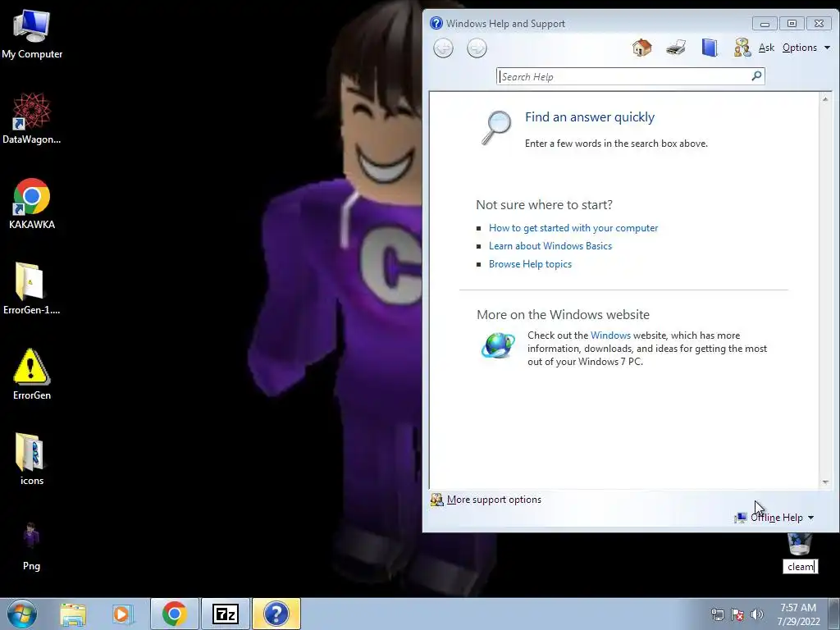Select the KAKAWKA Chrome shortcut

pyautogui.click(x=32, y=203)
